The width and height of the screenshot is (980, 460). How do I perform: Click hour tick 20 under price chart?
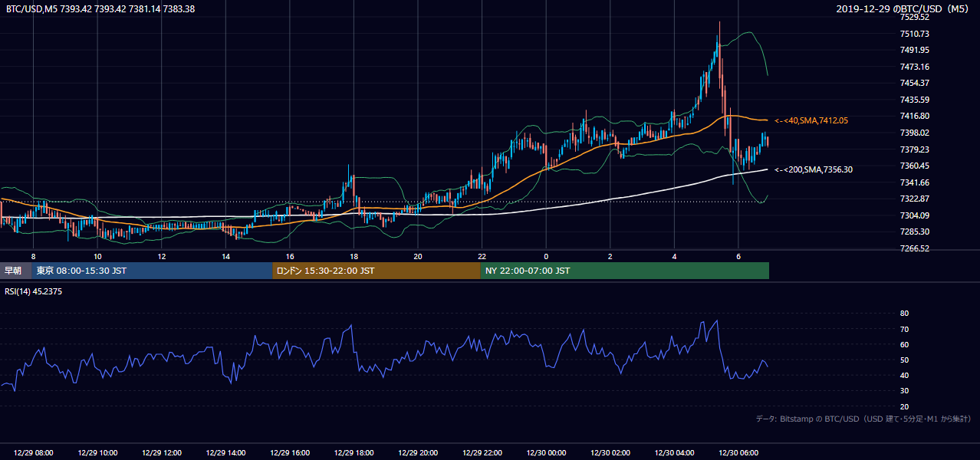tap(418, 256)
